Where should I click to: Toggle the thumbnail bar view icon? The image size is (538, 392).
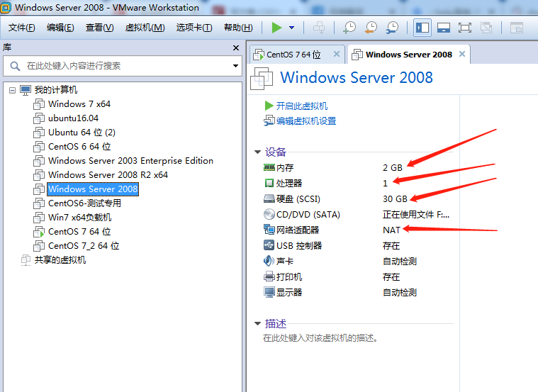click(x=444, y=28)
